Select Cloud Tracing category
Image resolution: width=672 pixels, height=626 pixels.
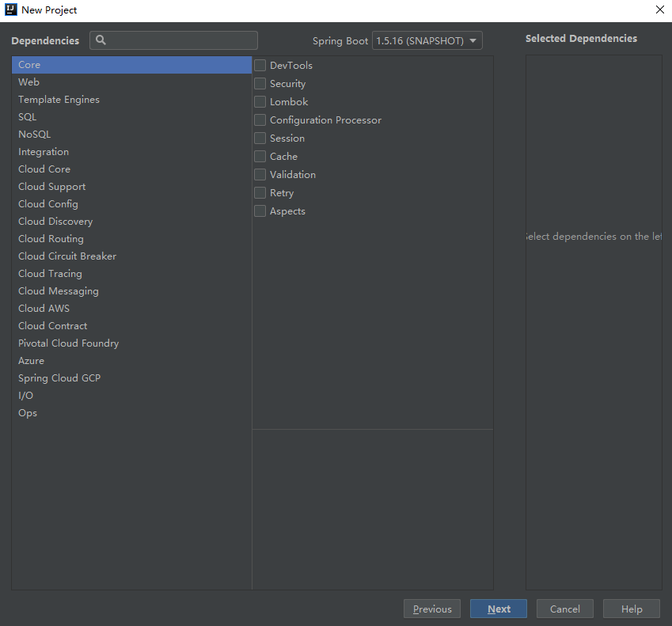tap(131, 274)
